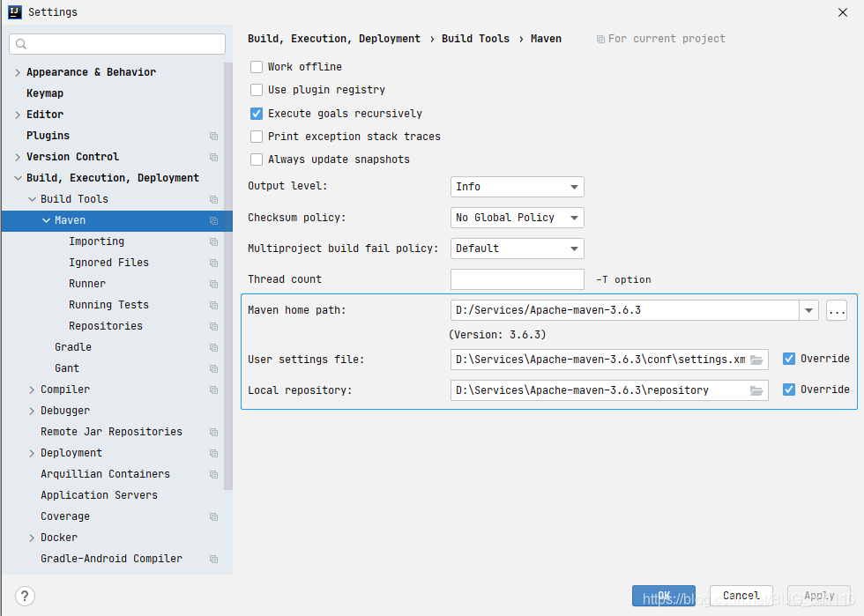
Task: Uncheck Override for Local repository
Action: [x=788, y=390]
